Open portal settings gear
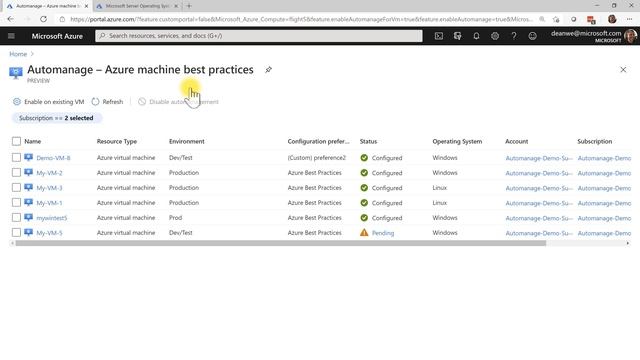 (495, 36)
